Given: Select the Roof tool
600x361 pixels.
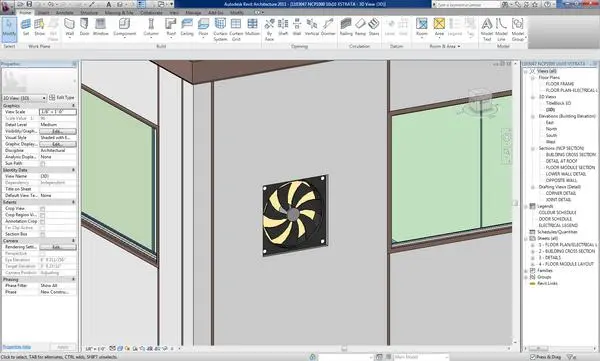Looking at the screenshot, I should tap(171, 28).
